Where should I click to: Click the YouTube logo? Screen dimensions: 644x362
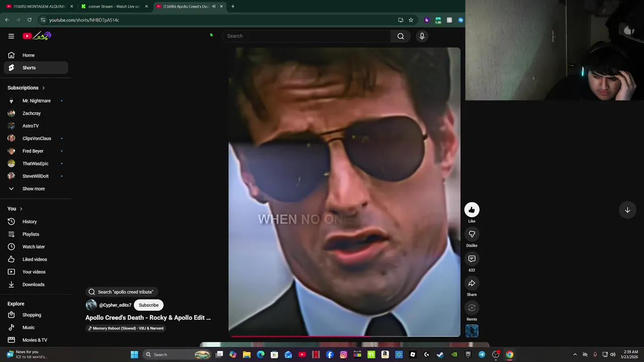point(37,36)
